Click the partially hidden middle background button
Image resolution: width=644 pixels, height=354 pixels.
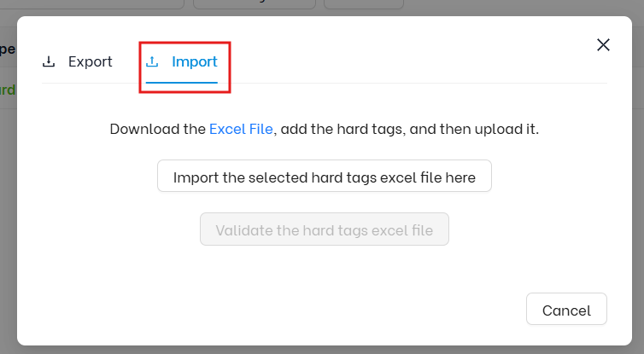(x=255, y=4)
